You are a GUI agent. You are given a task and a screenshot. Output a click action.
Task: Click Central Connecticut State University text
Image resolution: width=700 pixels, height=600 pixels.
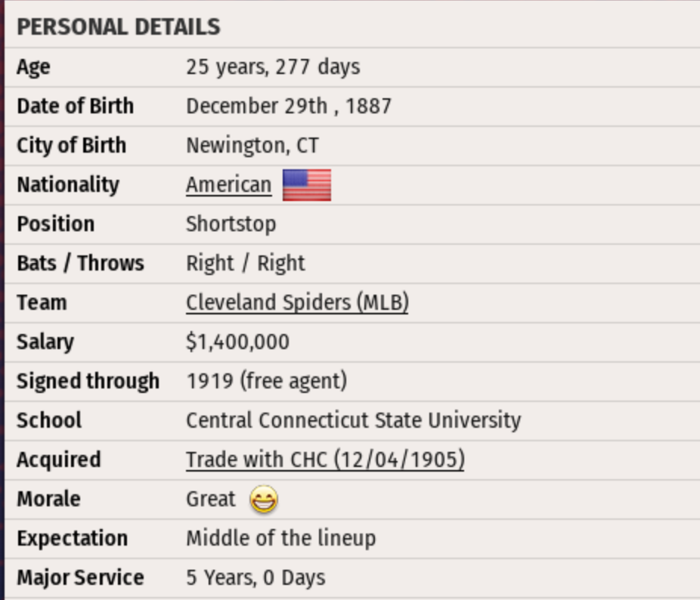[353, 421]
